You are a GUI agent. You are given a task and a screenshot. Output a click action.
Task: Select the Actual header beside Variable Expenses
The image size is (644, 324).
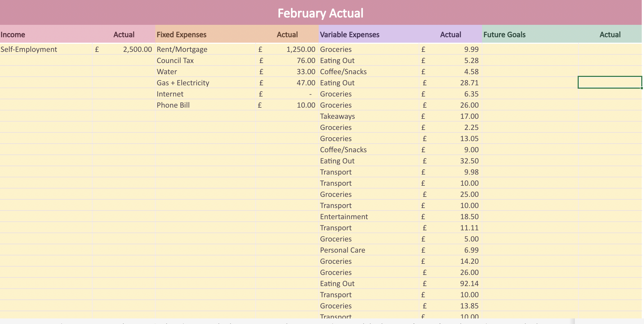451,35
